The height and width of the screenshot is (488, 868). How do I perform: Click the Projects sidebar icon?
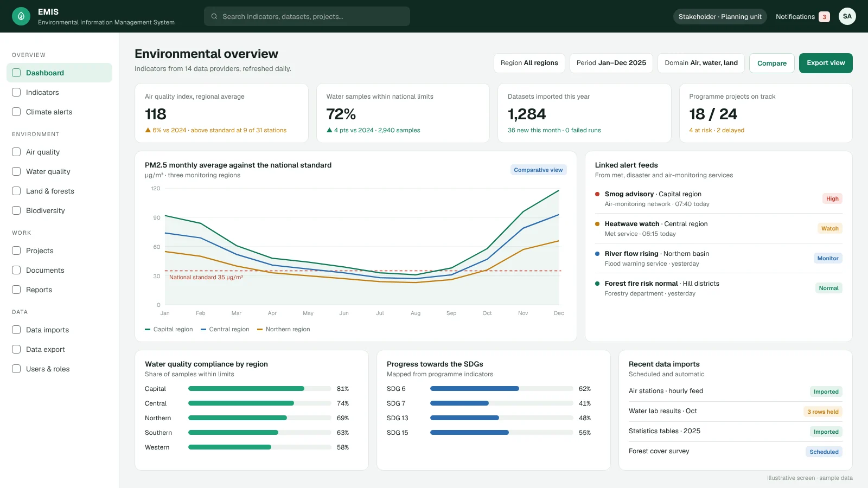[x=16, y=251]
